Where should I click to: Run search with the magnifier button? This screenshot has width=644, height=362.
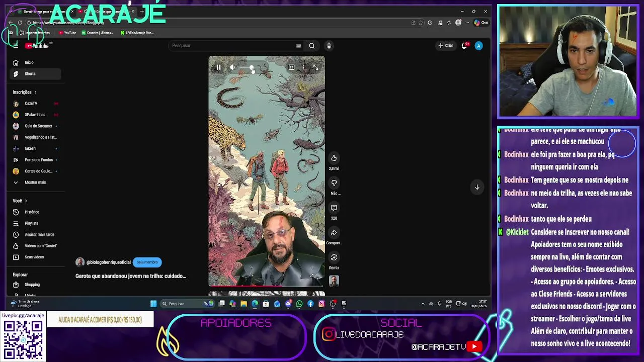click(312, 46)
